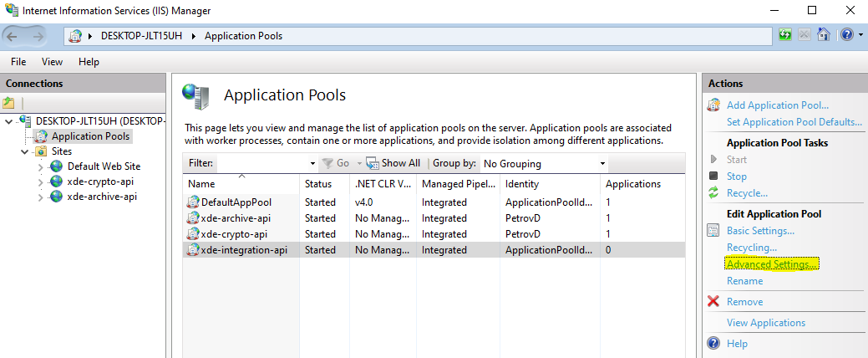The height and width of the screenshot is (358, 868).
Task: Open Advanced Settings for selected pool
Action: (771, 264)
